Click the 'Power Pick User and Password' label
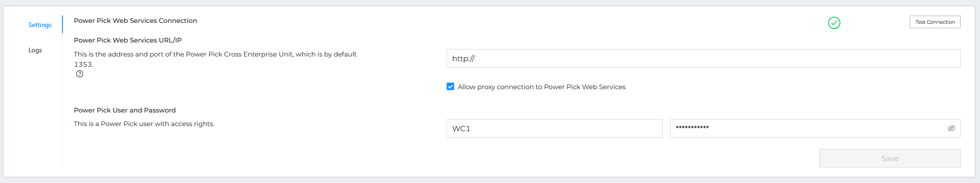 pyautogui.click(x=125, y=110)
